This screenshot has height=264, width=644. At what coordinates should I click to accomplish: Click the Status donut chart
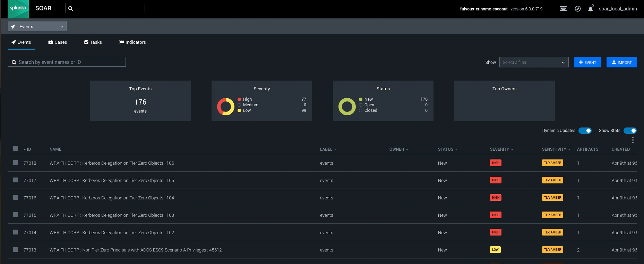pyautogui.click(x=347, y=106)
